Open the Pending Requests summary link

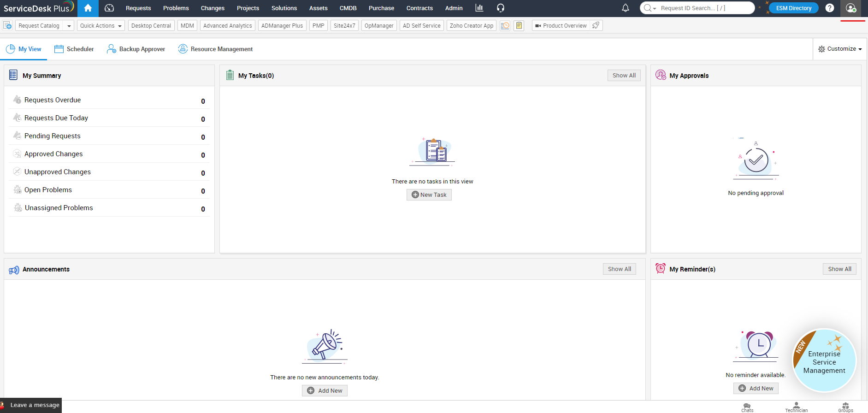(52, 136)
